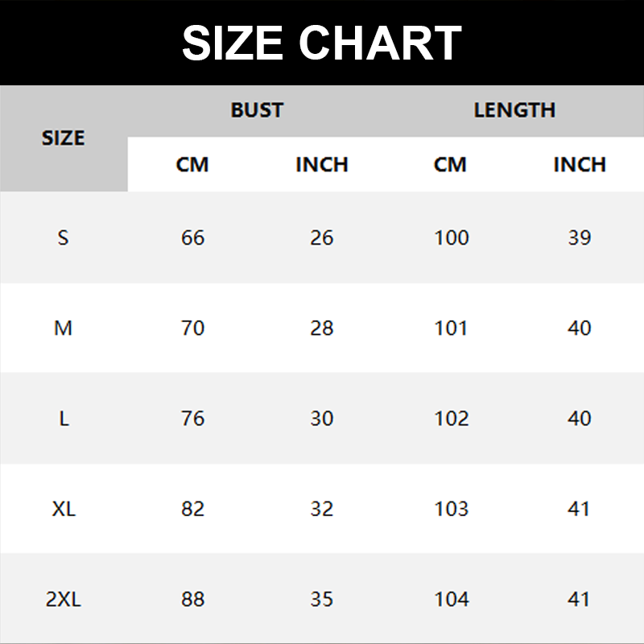Click the INCH subheader under LENGTH
The height and width of the screenshot is (644, 644).
click(x=579, y=165)
